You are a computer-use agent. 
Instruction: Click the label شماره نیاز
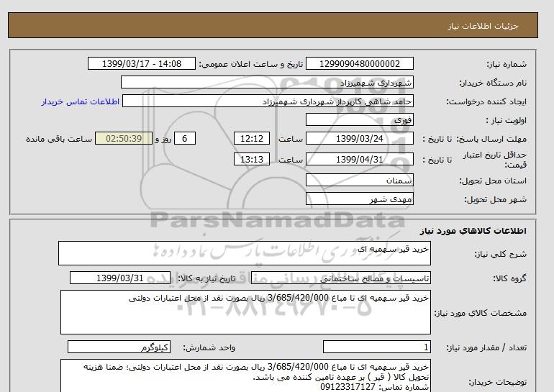(x=507, y=64)
